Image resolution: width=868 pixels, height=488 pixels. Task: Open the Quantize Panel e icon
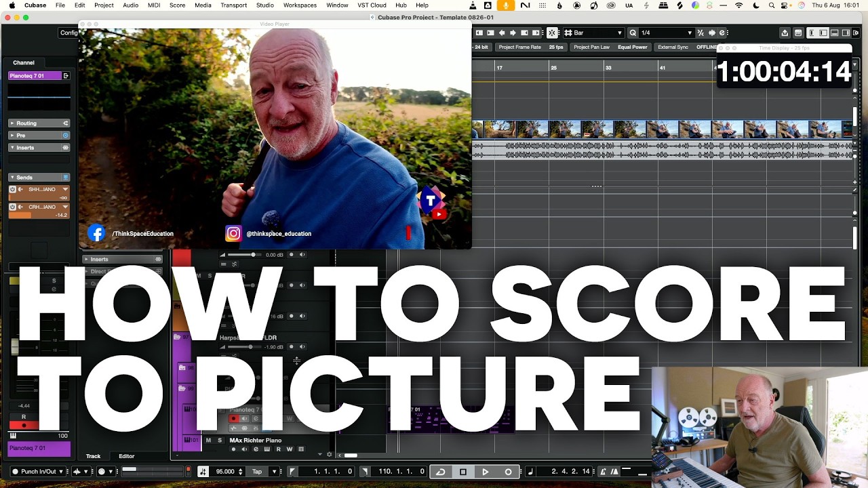tap(722, 33)
